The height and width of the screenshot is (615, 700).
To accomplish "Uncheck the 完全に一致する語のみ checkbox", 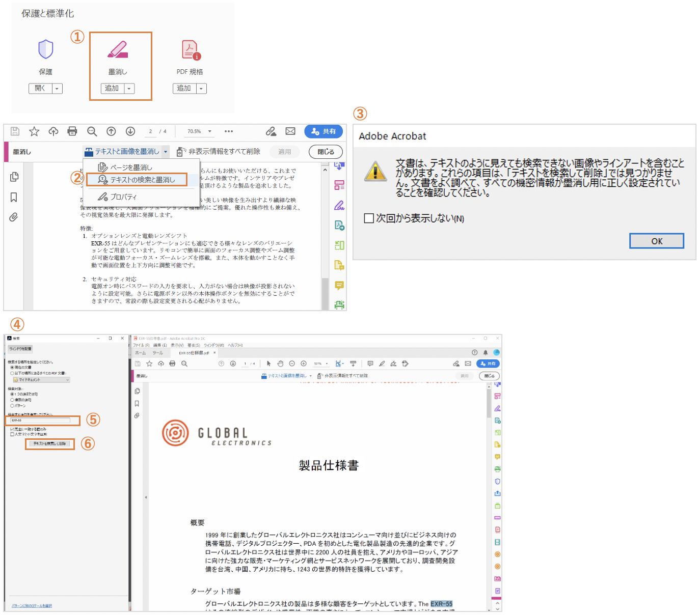I will pyautogui.click(x=12, y=429).
